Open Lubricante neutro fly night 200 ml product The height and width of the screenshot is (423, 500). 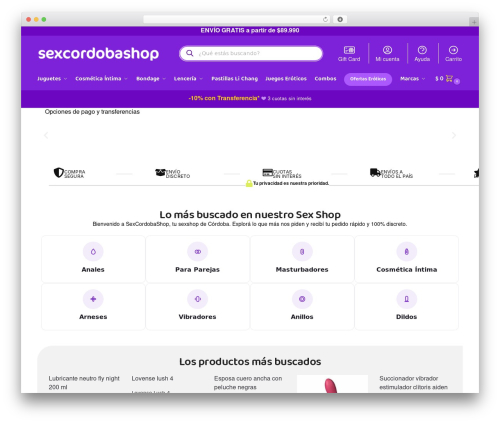point(84,383)
